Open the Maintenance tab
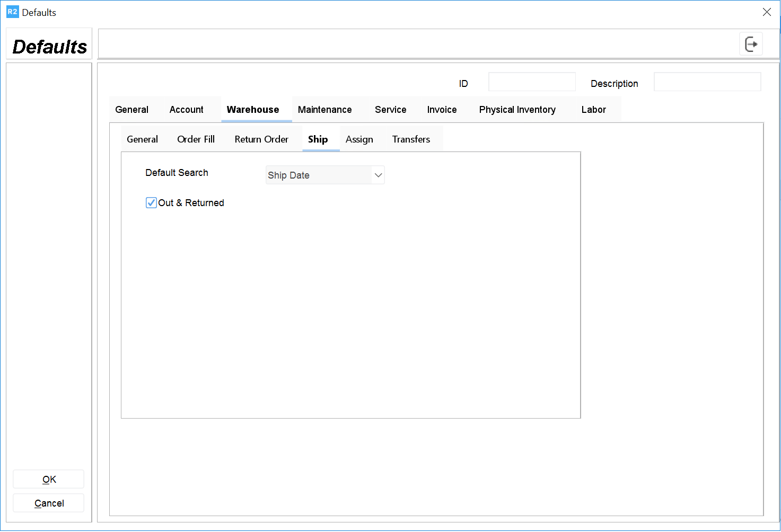Viewport: 781px width, 532px height. 324,110
